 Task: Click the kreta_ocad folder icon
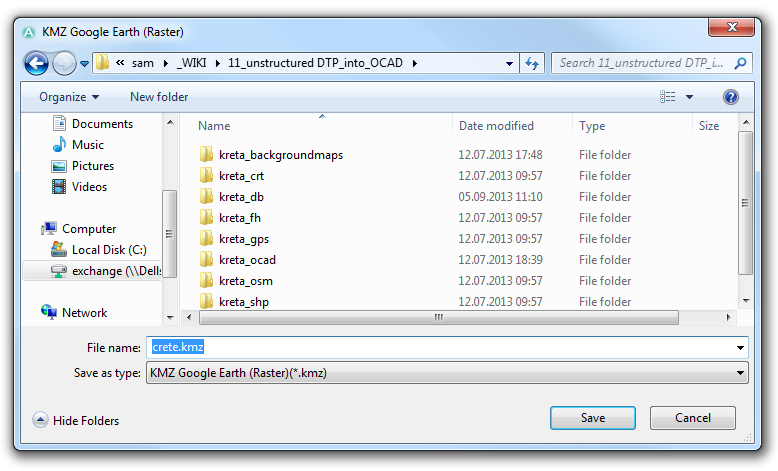click(206, 260)
